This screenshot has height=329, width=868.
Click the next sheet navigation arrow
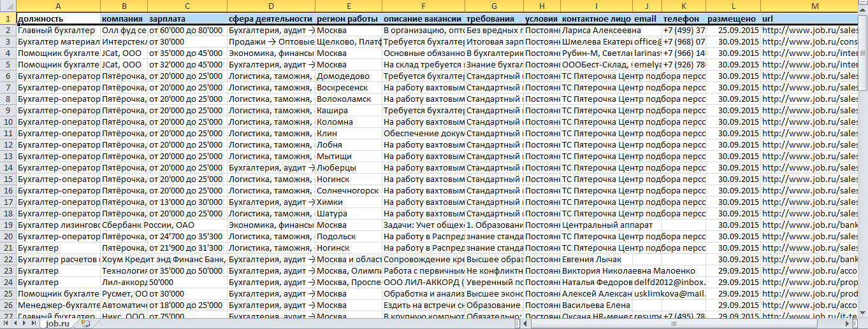tap(25, 323)
